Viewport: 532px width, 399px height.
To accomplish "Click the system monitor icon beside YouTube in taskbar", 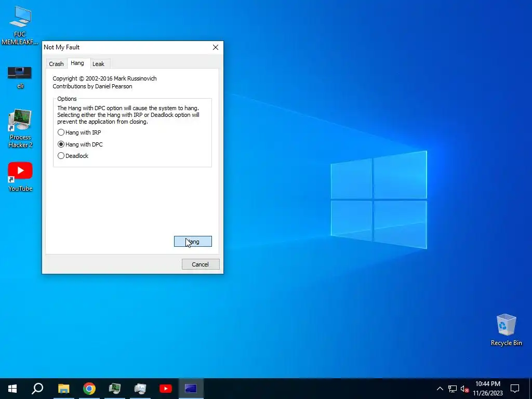I will tap(140, 389).
